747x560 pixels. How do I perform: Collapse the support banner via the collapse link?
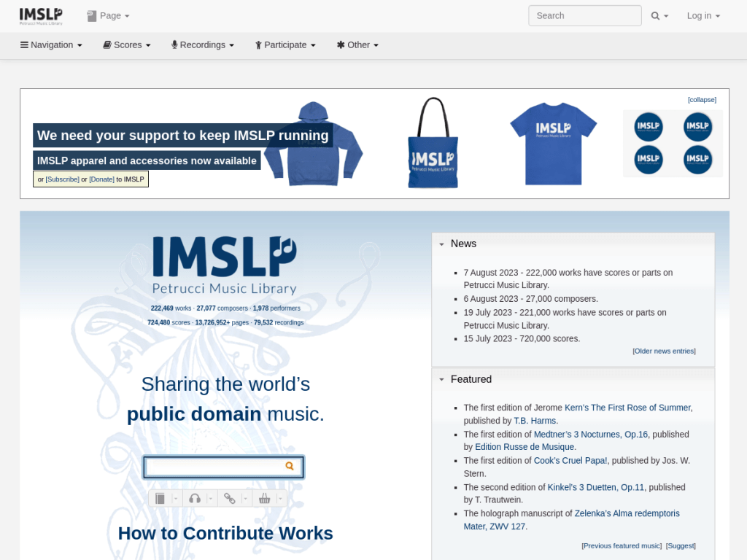click(x=702, y=100)
